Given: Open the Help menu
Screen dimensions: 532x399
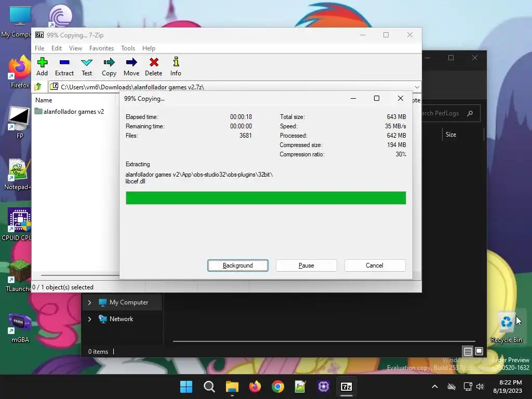Looking at the screenshot, I should click(149, 48).
